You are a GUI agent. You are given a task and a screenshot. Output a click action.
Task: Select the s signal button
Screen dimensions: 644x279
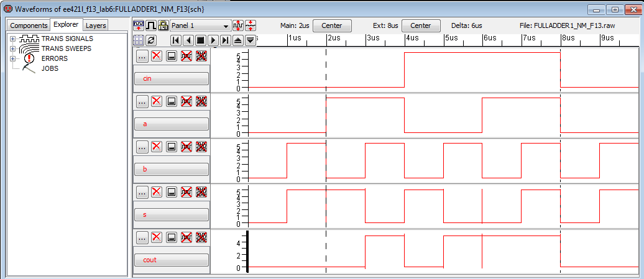coord(172,214)
